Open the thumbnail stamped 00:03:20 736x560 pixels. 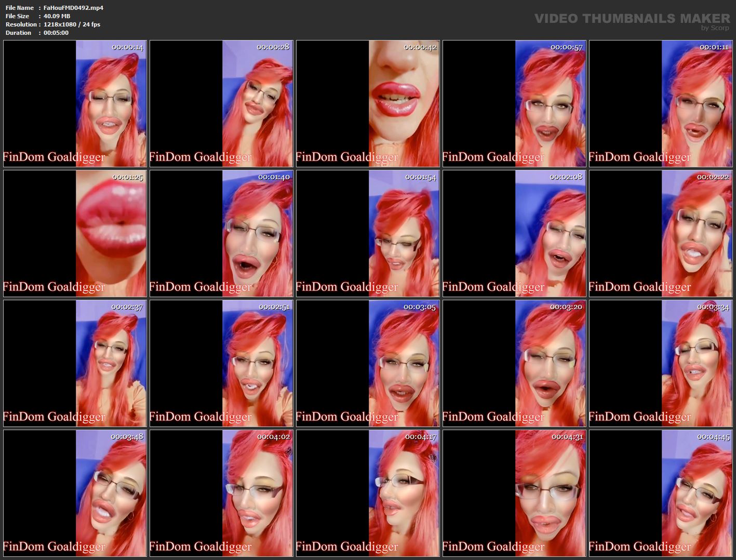[x=515, y=364]
